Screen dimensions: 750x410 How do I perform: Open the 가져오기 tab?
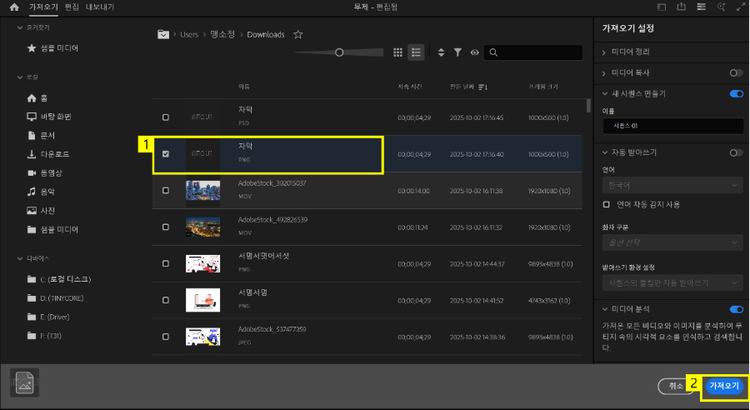(x=44, y=7)
